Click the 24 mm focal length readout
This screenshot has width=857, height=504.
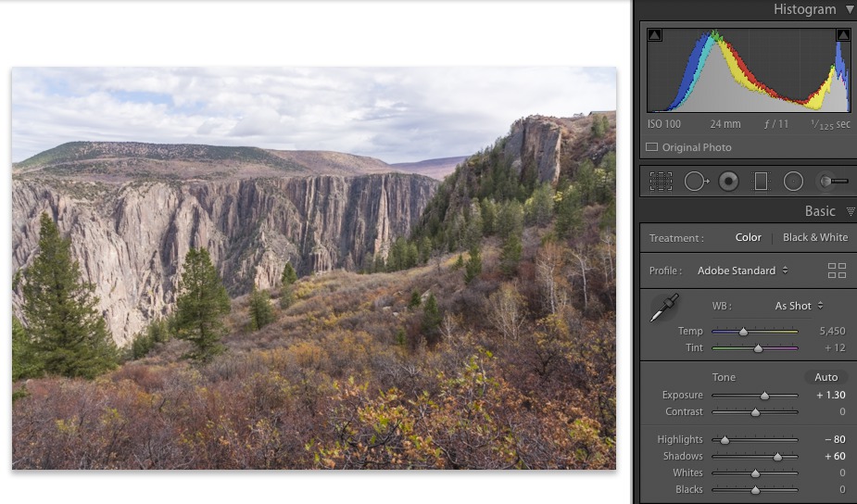click(725, 124)
